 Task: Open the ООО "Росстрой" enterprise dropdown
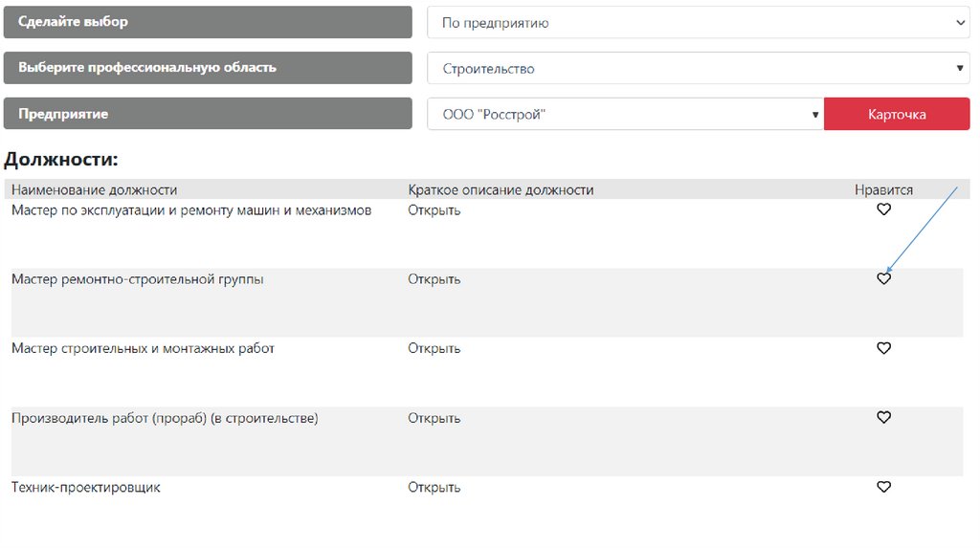625,115
